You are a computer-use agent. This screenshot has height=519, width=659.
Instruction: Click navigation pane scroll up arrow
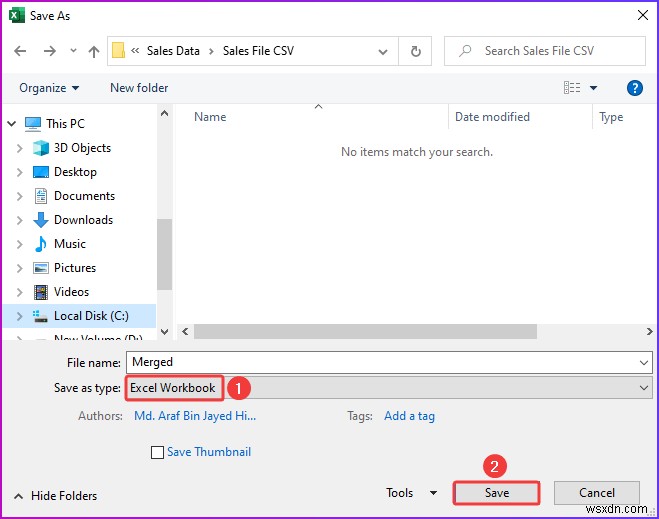pos(165,113)
